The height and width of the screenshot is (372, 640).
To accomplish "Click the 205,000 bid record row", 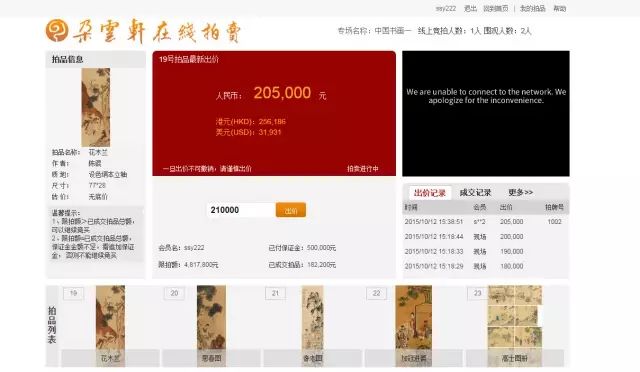I will point(486,222).
